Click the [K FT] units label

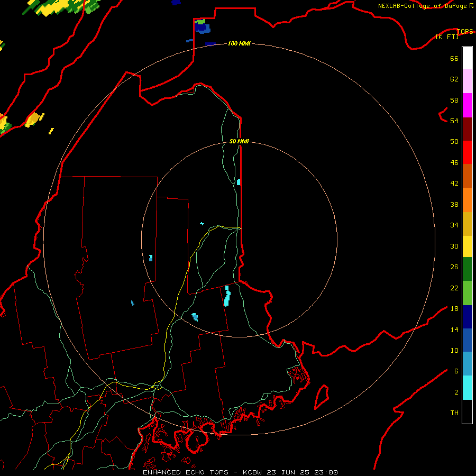447,36
